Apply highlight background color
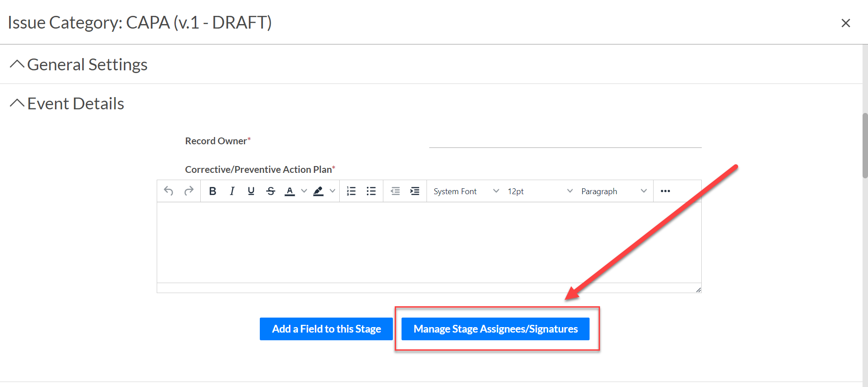The width and height of the screenshot is (868, 387). pos(318,191)
